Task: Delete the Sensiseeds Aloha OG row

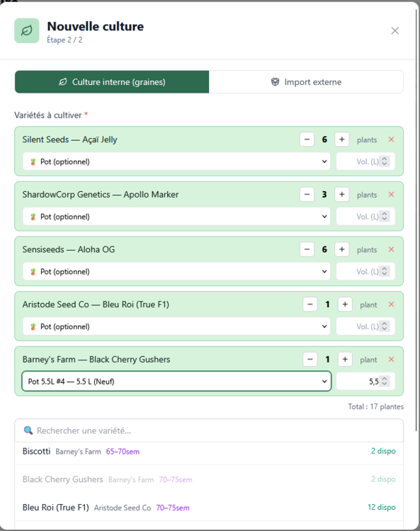Action: (391, 250)
